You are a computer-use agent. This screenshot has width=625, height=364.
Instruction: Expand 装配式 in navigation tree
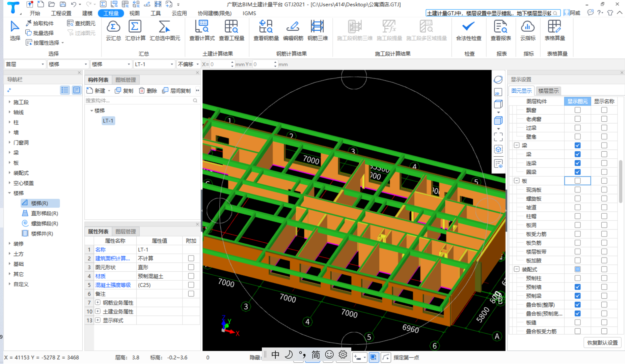coord(9,173)
